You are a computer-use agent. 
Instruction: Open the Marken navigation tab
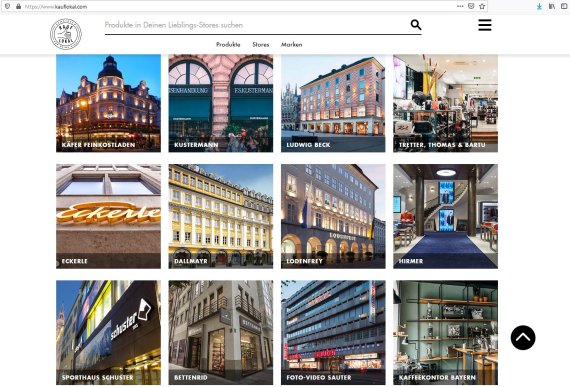(292, 44)
